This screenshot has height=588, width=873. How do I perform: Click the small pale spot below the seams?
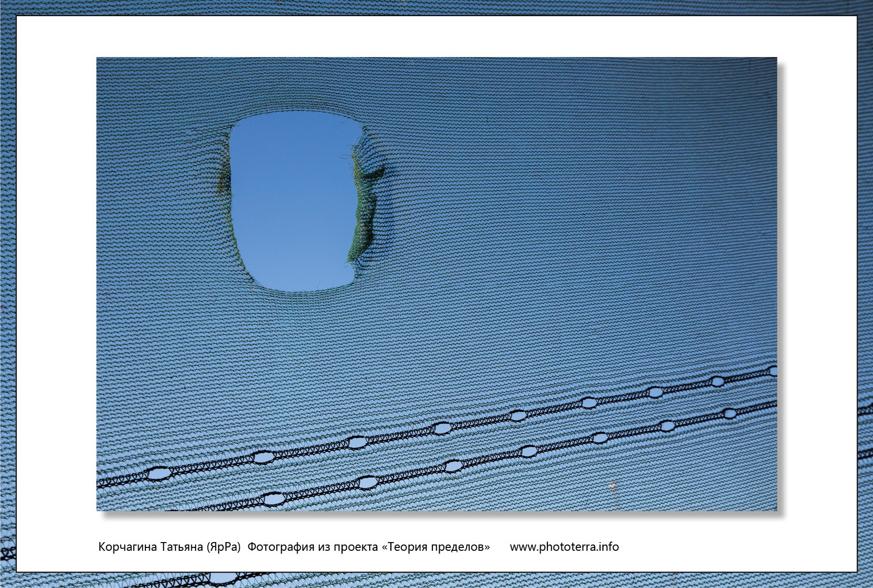[x=613, y=486]
